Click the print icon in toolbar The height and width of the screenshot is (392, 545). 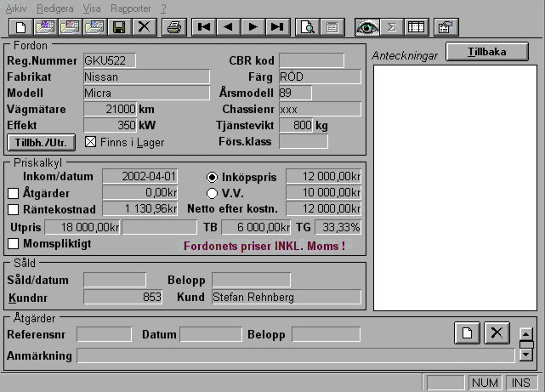click(173, 26)
